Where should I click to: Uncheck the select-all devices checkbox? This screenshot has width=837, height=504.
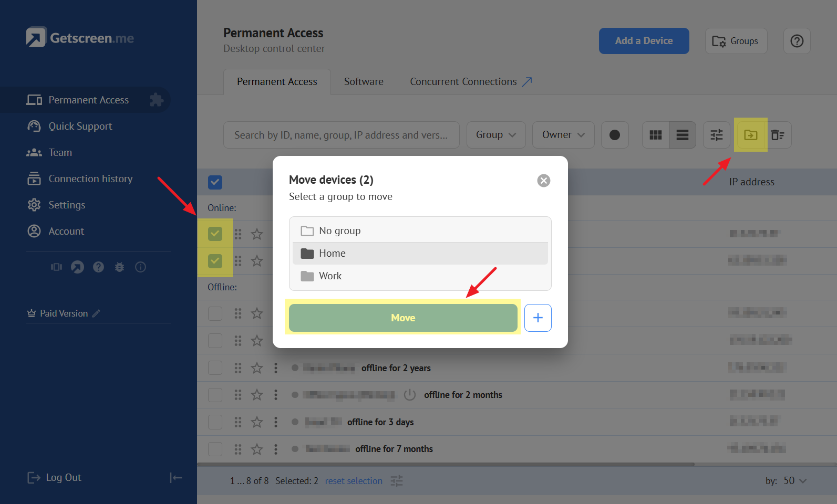point(215,182)
